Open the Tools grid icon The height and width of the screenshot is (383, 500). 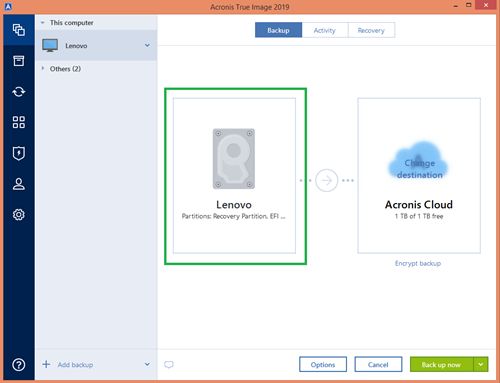coord(19,122)
